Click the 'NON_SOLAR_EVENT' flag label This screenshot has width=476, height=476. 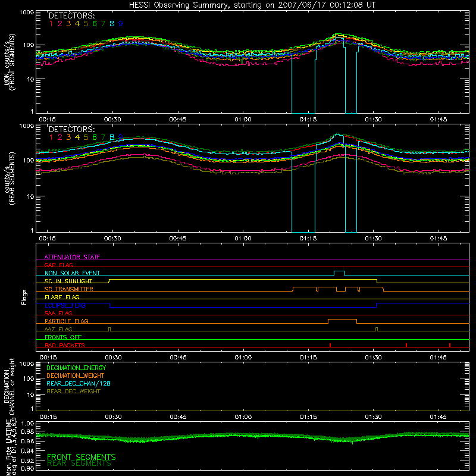click(x=72, y=273)
